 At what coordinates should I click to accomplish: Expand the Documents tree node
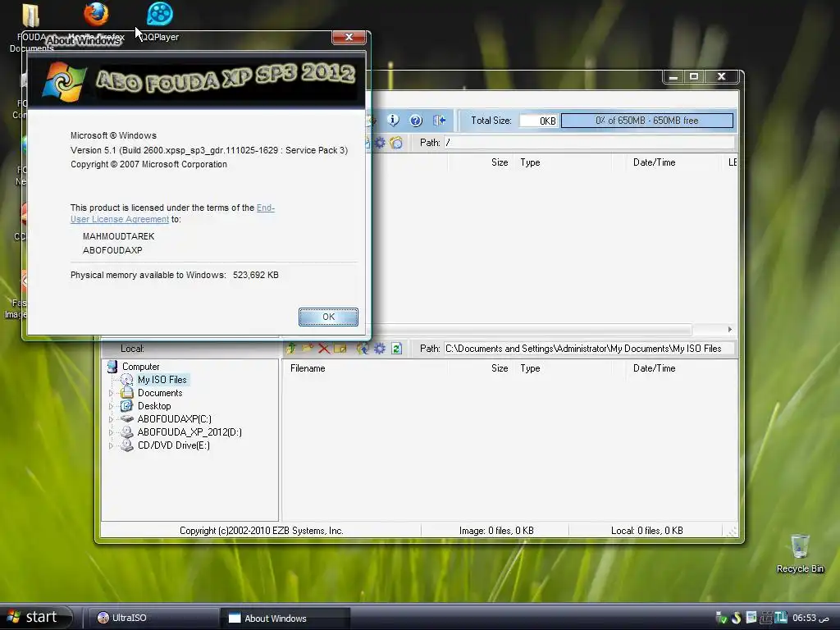[112, 393]
